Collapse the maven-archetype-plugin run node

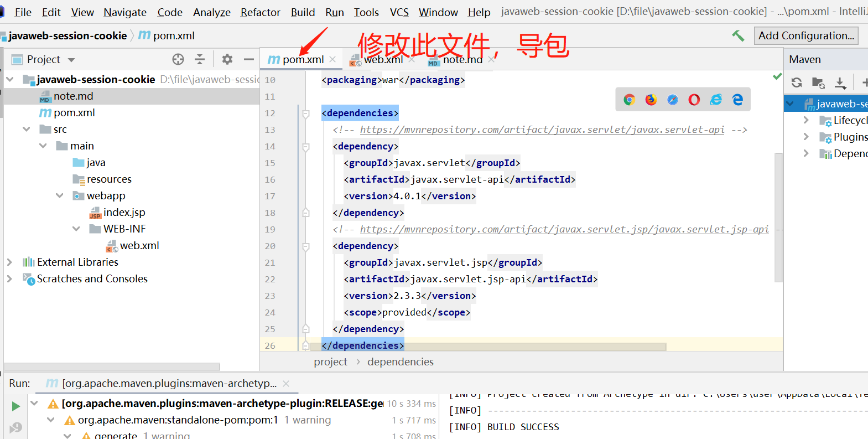click(34, 403)
